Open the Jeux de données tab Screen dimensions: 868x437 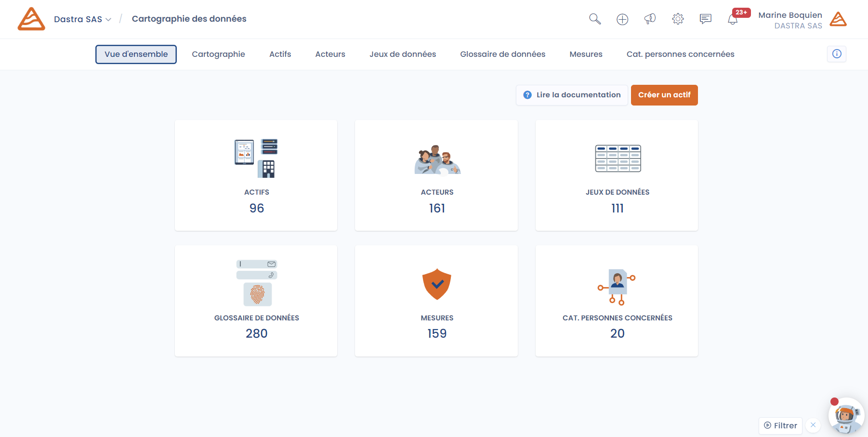tap(403, 54)
